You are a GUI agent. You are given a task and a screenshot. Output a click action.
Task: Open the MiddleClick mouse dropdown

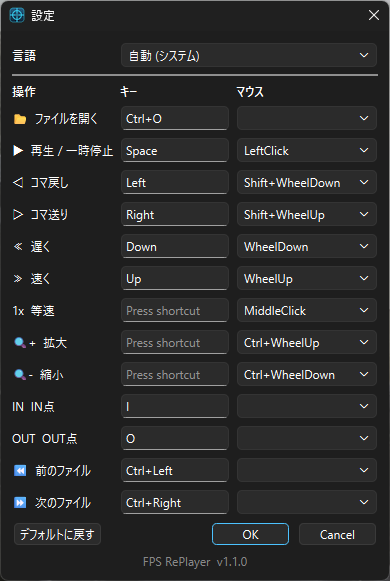coord(307,310)
